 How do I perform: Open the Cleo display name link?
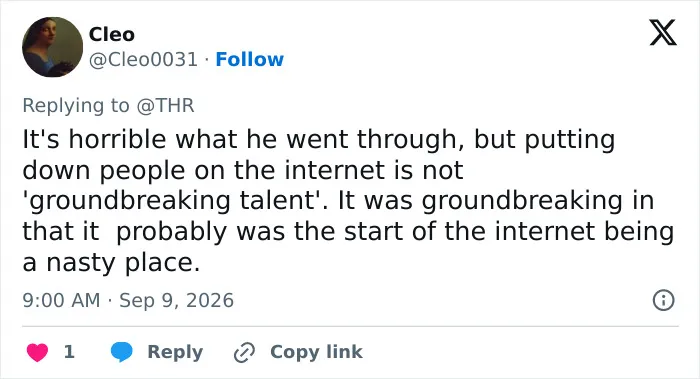[112, 34]
